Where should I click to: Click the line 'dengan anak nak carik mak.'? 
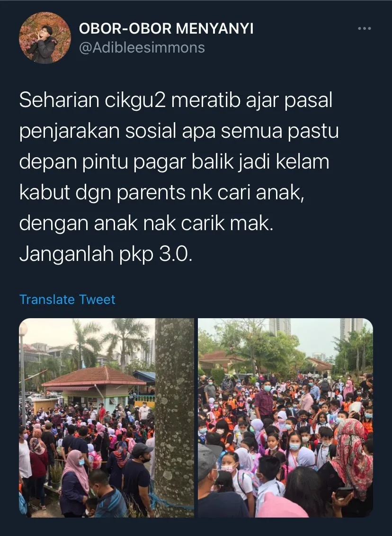point(146,223)
